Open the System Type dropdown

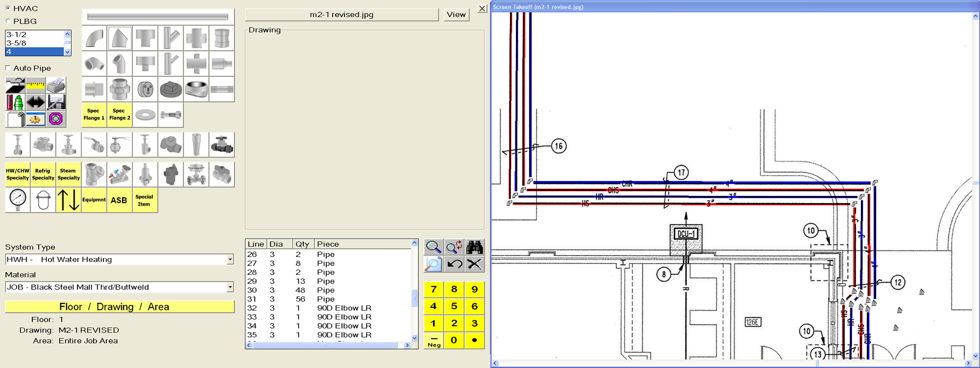tap(230, 260)
